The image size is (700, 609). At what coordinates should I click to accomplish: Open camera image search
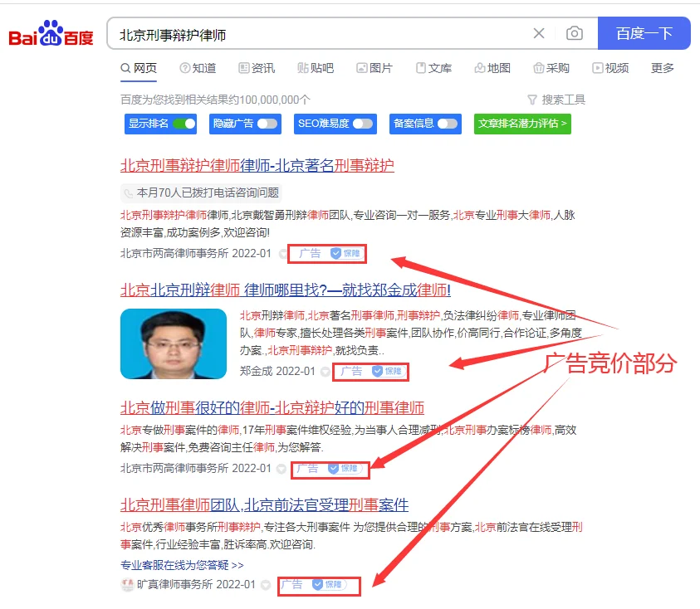574,34
